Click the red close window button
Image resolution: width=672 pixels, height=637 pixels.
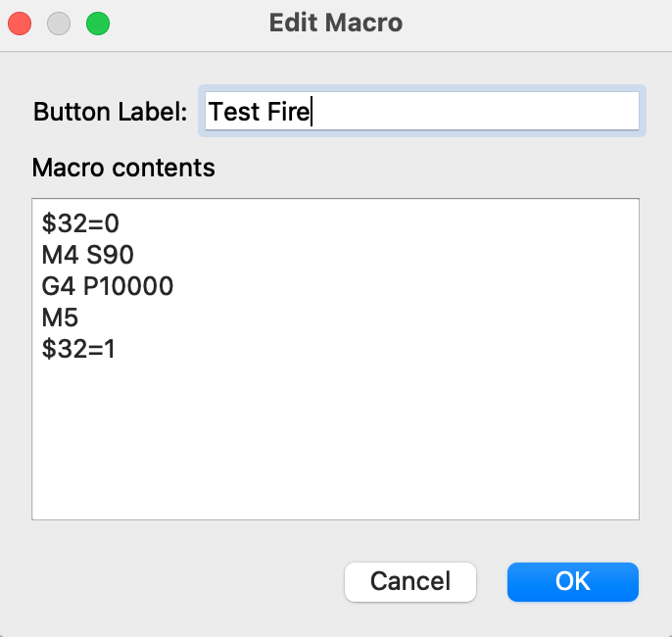20,24
